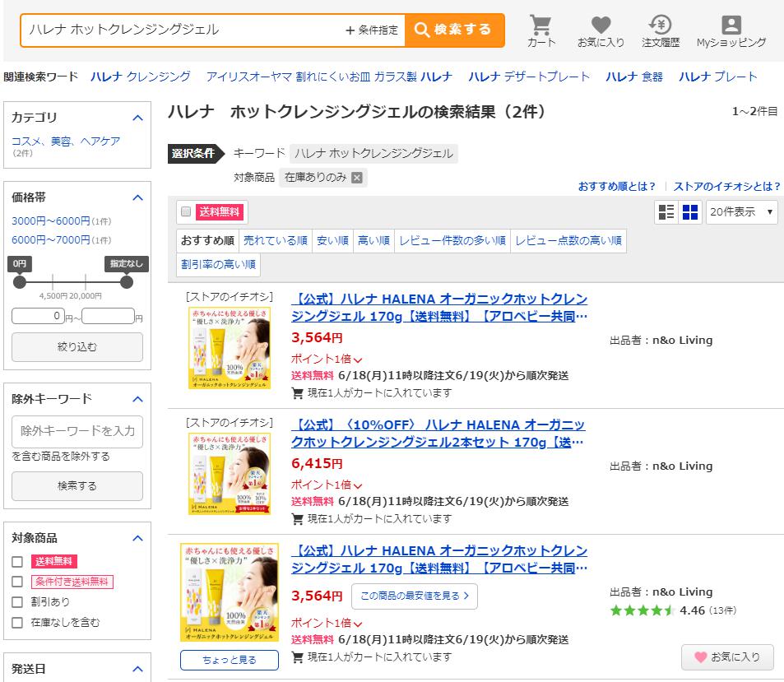This screenshot has height=682, width=784.
Task: Expand ポイント1倍 for the 6,415円 item
Action: click(x=327, y=485)
